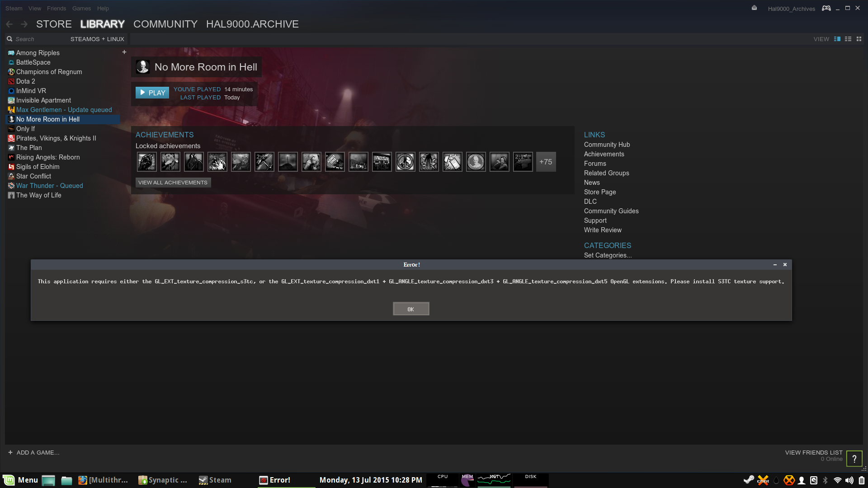
Task: Click the +75 more achievements tile
Action: 546,162
